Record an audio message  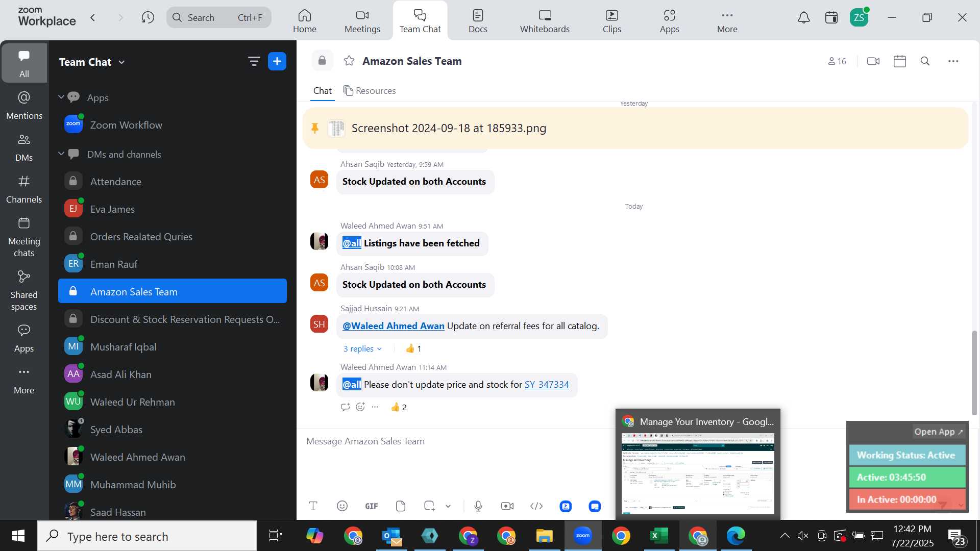click(x=478, y=506)
